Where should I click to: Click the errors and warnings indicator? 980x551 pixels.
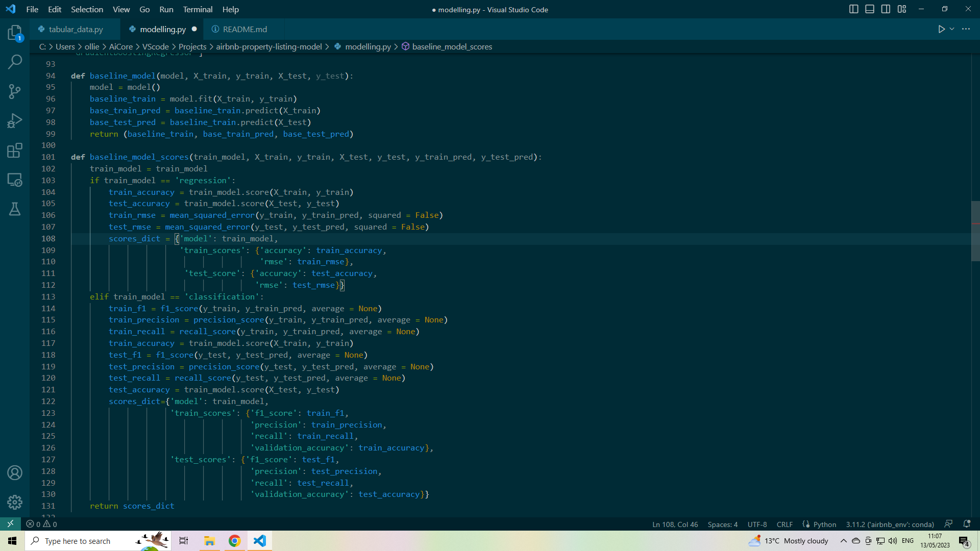point(41,524)
